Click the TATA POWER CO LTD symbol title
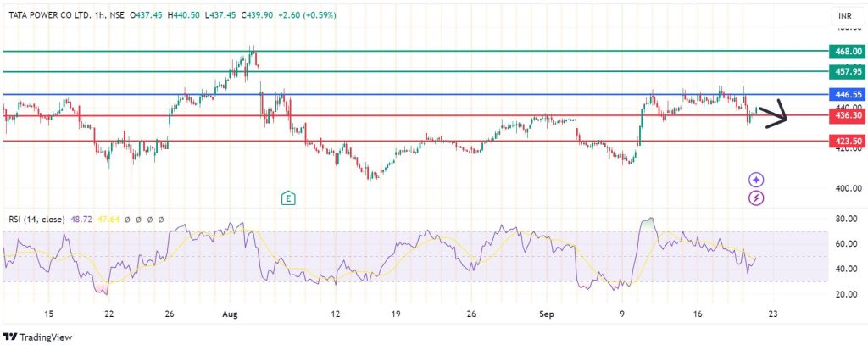This screenshot has width=868, height=345. (x=47, y=15)
